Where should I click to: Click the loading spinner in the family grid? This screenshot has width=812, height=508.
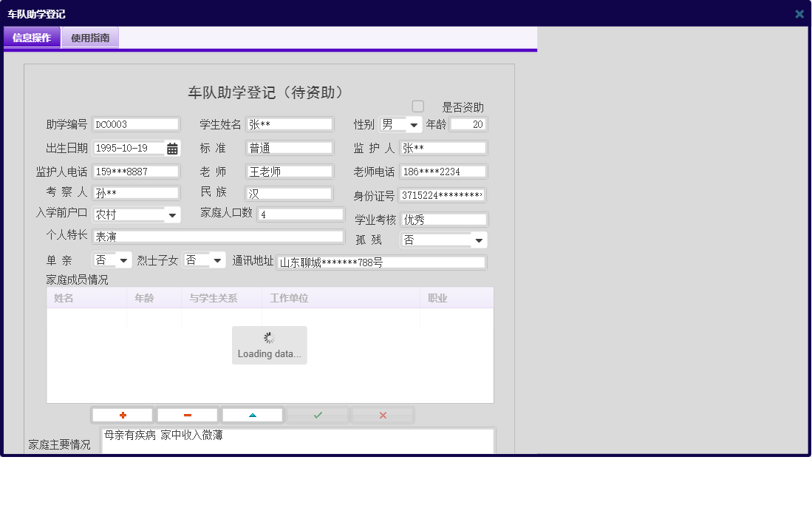pos(269,338)
